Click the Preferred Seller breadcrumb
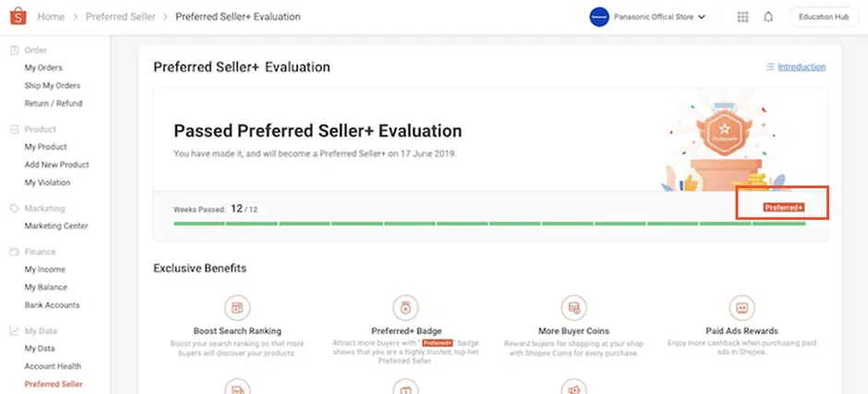 click(x=121, y=17)
